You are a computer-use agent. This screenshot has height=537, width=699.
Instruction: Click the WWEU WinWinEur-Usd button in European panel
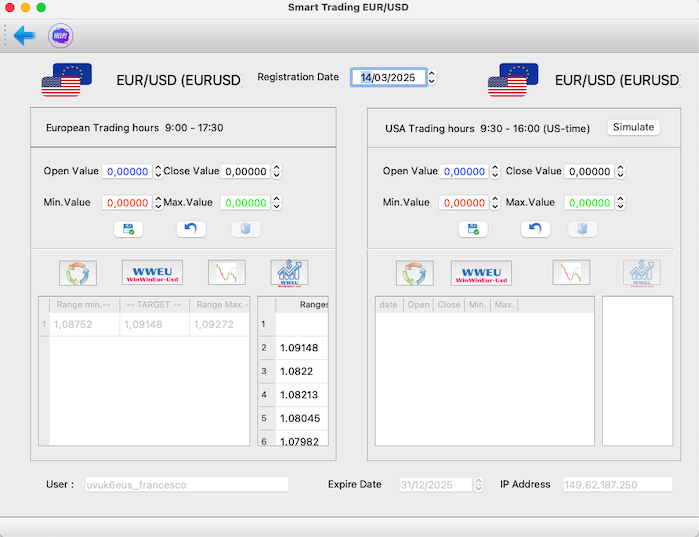click(152, 272)
